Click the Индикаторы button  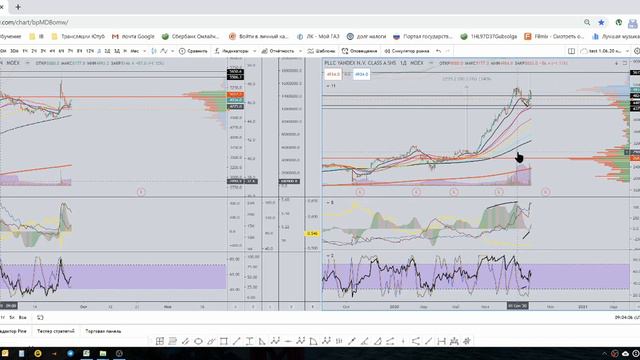pyautogui.click(x=232, y=51)
